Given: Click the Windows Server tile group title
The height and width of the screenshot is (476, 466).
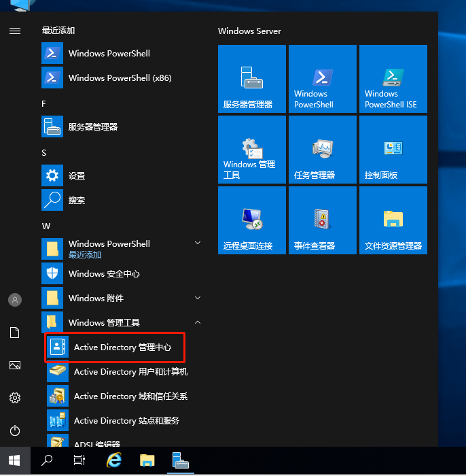Looking at the screenshot, I should 249,31.
